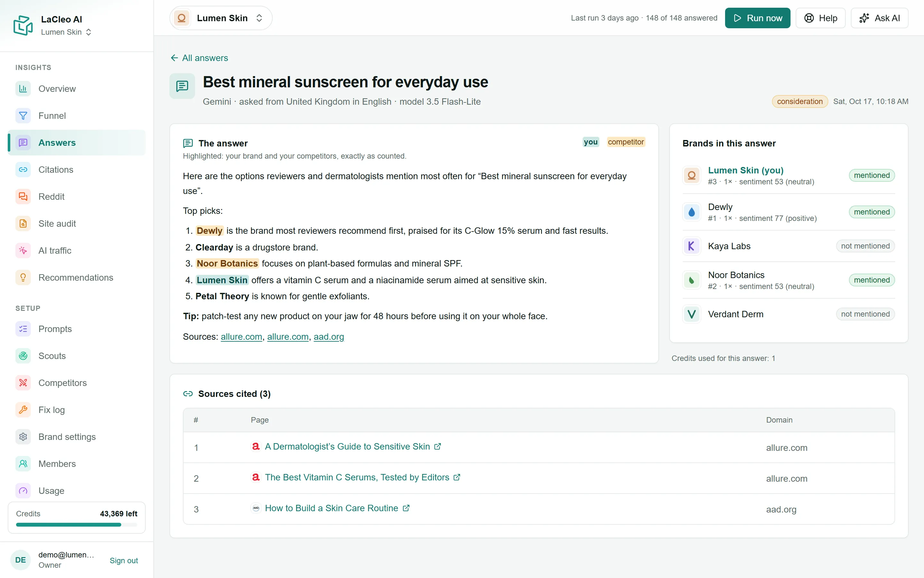The height and width of the screenshot is (578, 924).
Task: Click the DE user avatar
Action: point(21,560)
